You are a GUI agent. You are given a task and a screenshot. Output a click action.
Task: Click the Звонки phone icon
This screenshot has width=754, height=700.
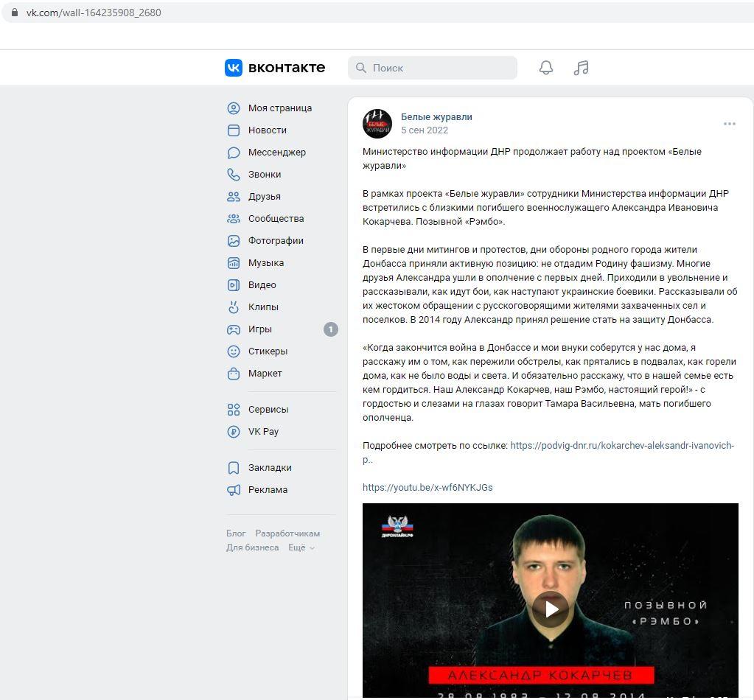(233, 175)
